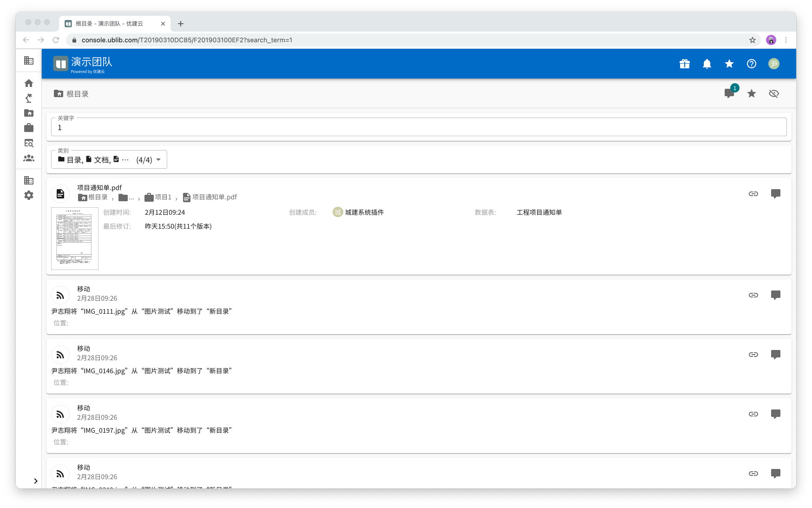Open settings gear in sidebar
Viewport: 812px width, 508px height.
pyautogui.click(x=29, y=195)
